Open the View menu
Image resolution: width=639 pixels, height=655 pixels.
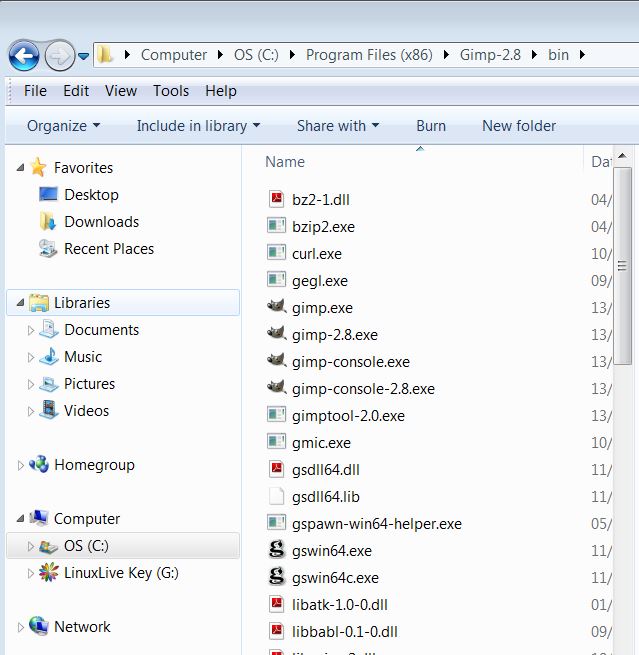[x=121, y=91]
